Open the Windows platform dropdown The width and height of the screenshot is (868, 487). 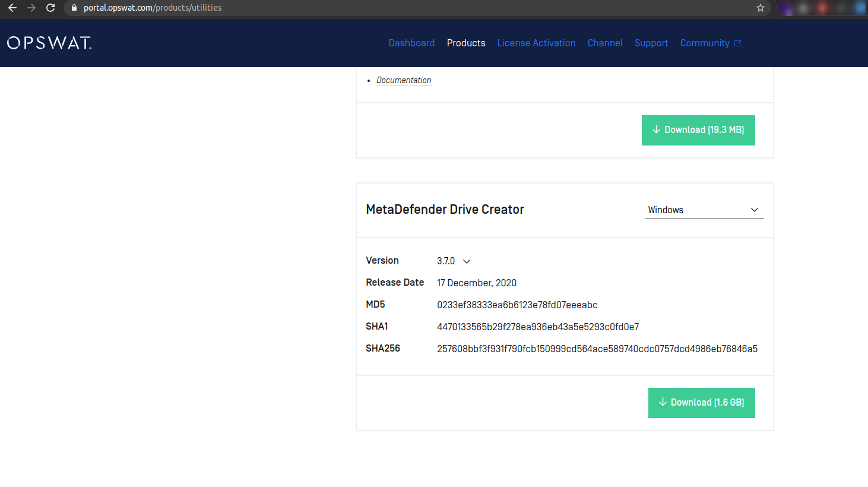click(705, 210)
